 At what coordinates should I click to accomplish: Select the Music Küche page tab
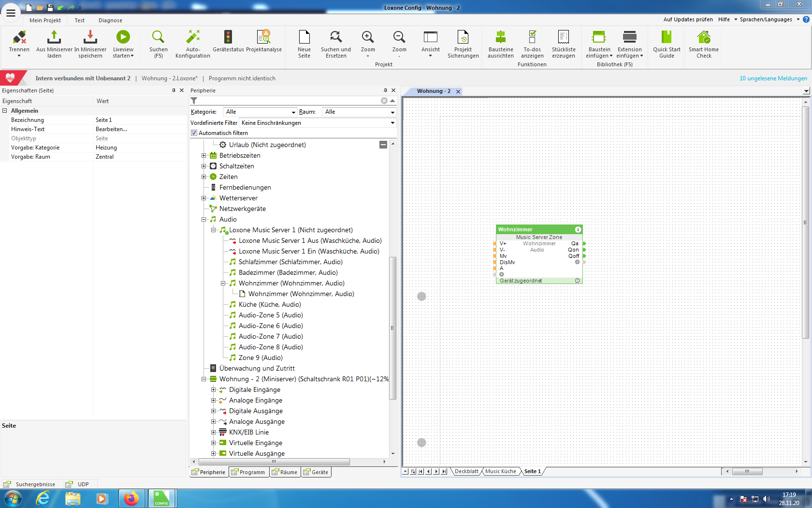click(500, 471)
